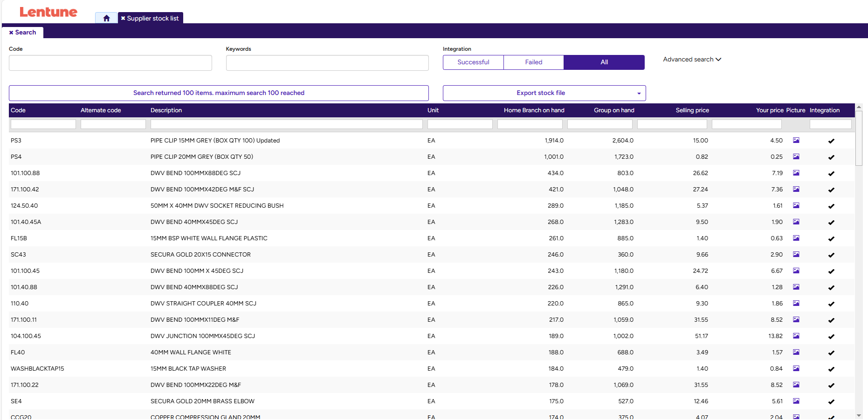View picture for item SE4
868x420 pixels.
click(x=796, y=401)
